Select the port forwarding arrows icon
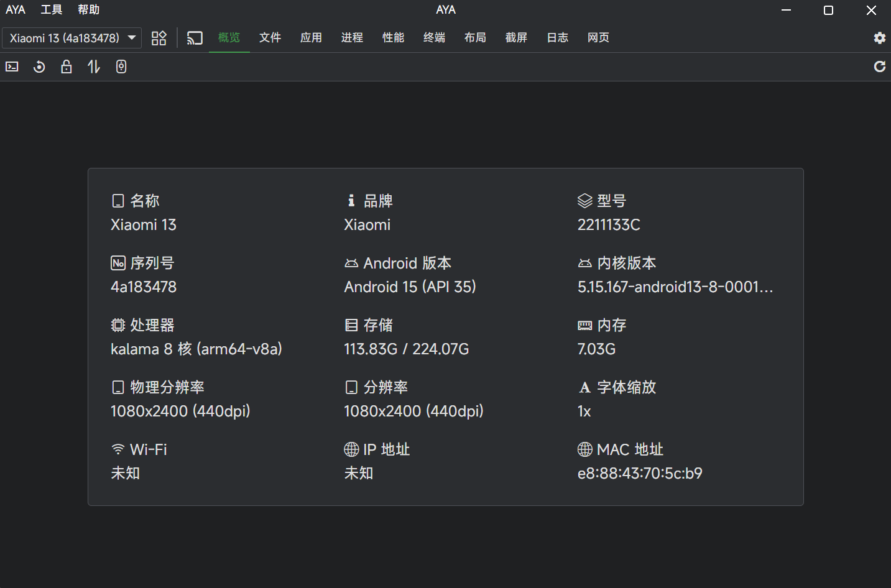 coord(93,67)
